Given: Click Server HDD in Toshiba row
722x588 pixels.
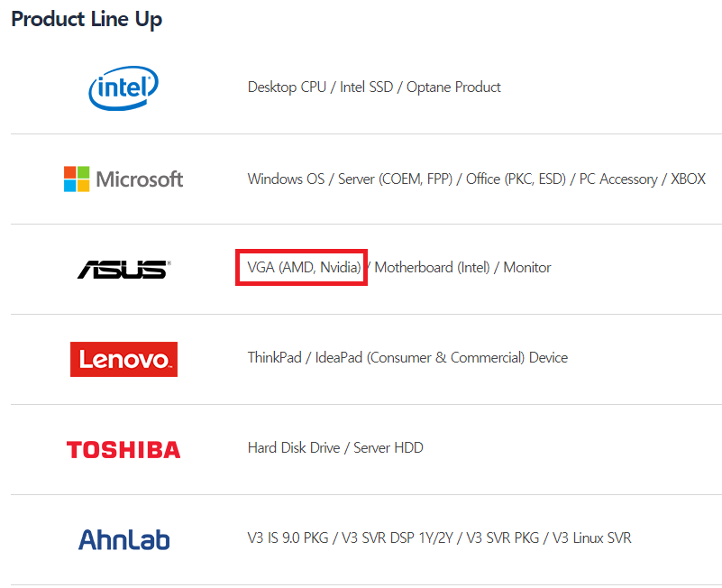Looking at the screenshot, I should click(388, 448).
